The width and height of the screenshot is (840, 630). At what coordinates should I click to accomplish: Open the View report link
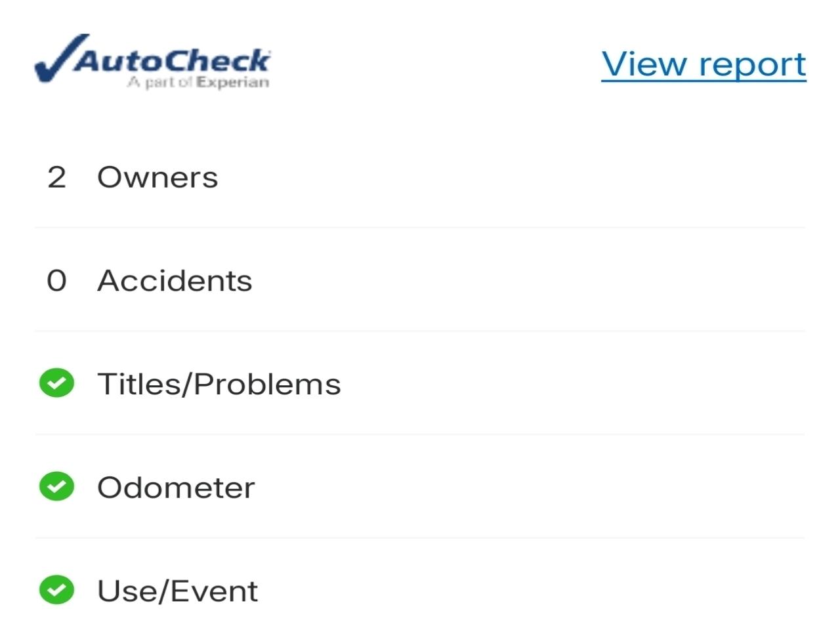(703, 64)
